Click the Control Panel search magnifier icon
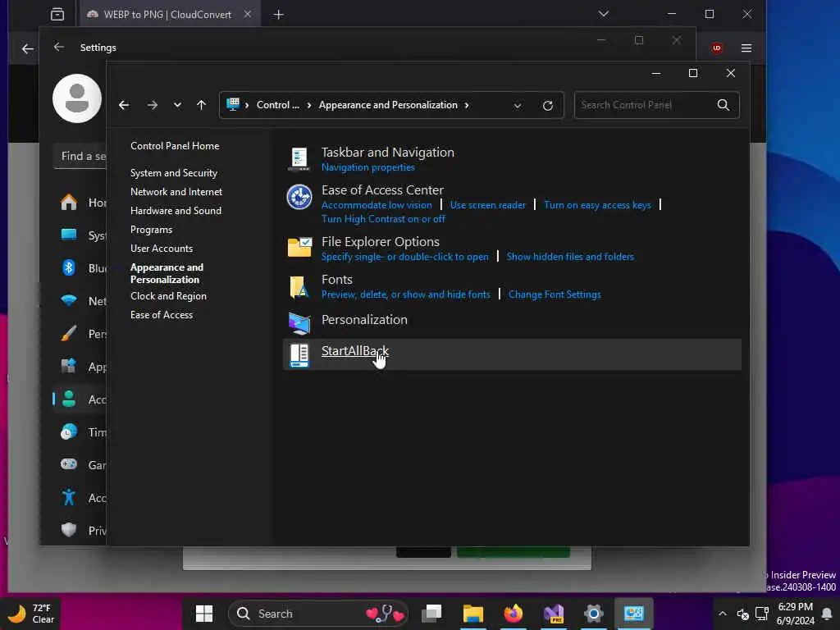The image size is (840, 630). point(724,105)
